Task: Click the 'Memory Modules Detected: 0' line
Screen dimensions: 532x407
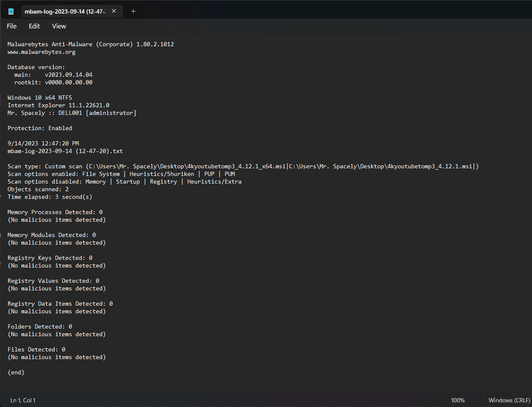Action: (52, 235)
